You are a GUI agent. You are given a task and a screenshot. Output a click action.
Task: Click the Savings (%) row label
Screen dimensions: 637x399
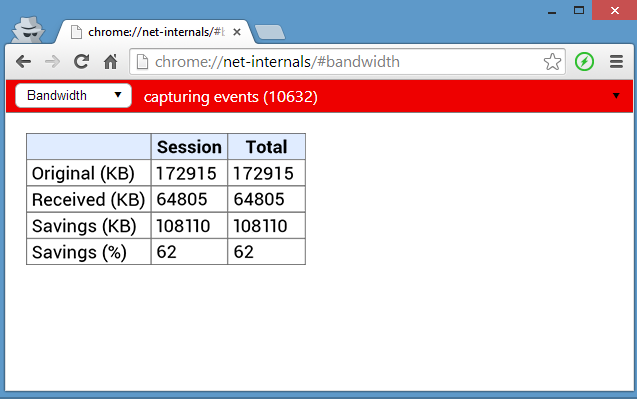79,252
